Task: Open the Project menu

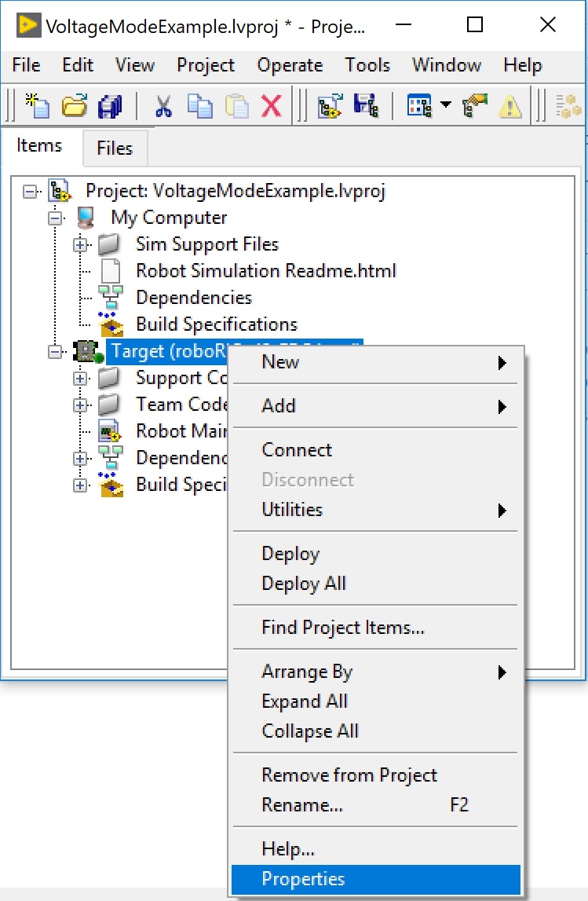Action: [x=206, y=65]
